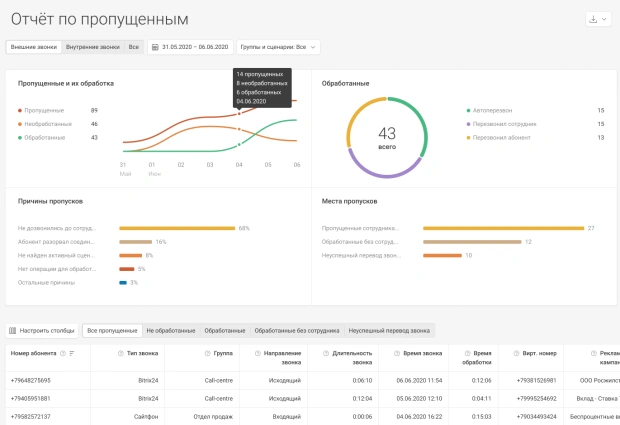Select the Неуспешный перевод звонка tab
The height and width of the screenshot is (425, 620).
point(388,330)
